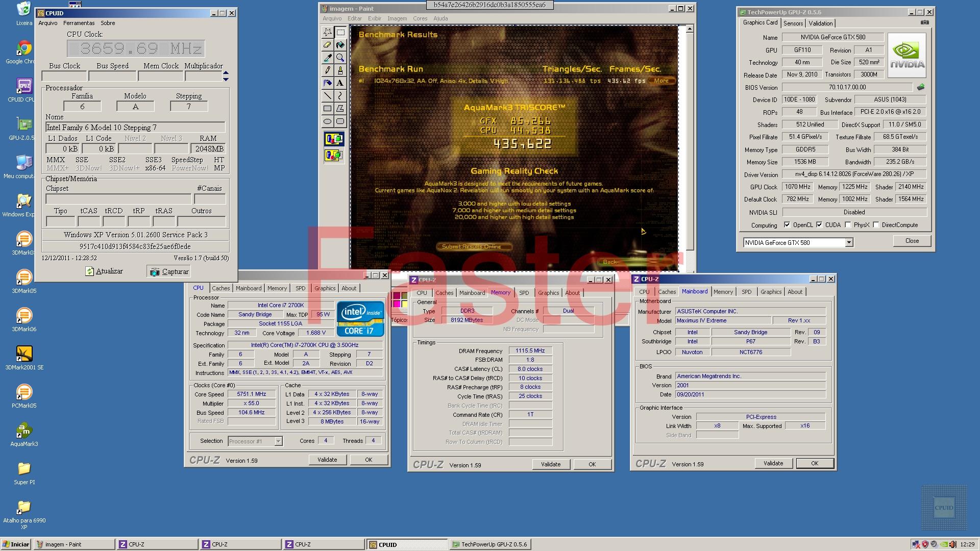980x551 pixels.
Task: Open the AquaMark3 desktop shortcut
Action: click(24, 435)
